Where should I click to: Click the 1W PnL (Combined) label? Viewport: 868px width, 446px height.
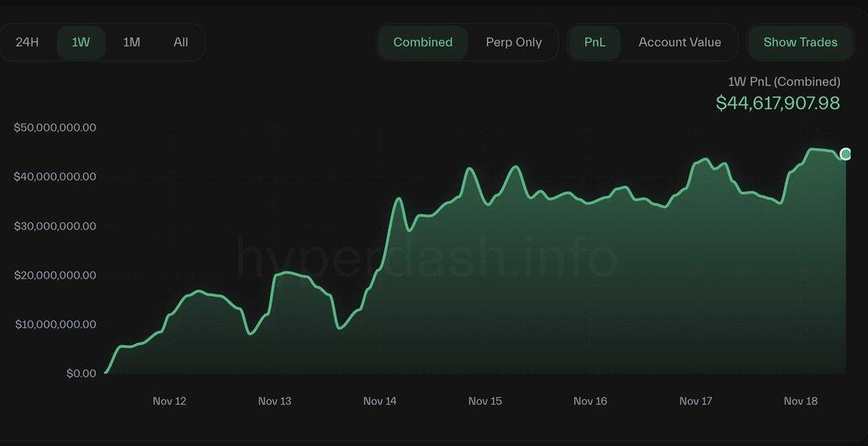[783, 82]
